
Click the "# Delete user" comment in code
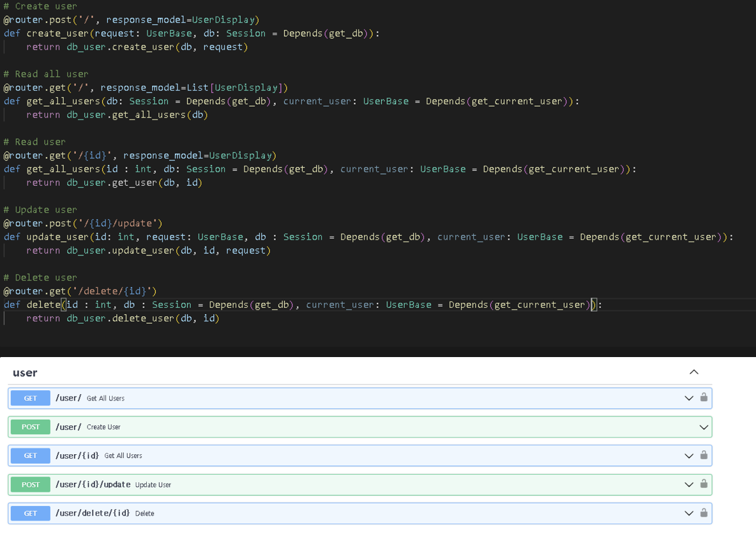[x=40, y=277]
